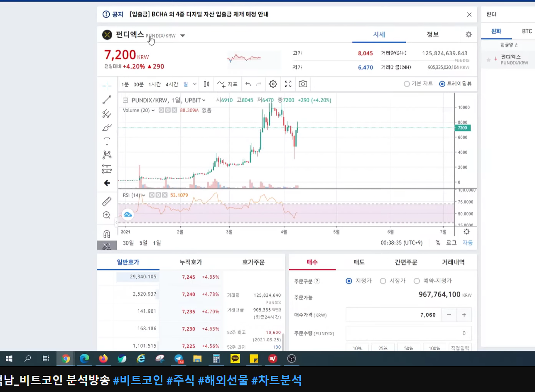Sort coin list by 한글명
535x392 pixels.
click(x=509, y=44)
